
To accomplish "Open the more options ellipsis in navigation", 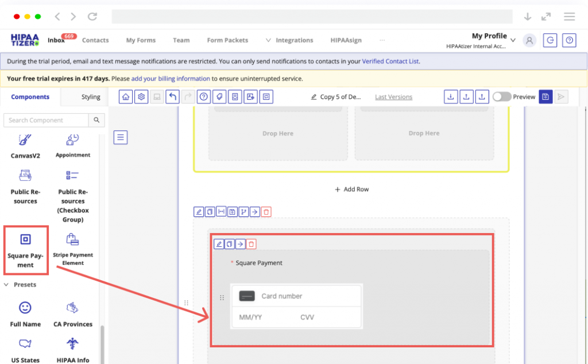I will [382, 40].
